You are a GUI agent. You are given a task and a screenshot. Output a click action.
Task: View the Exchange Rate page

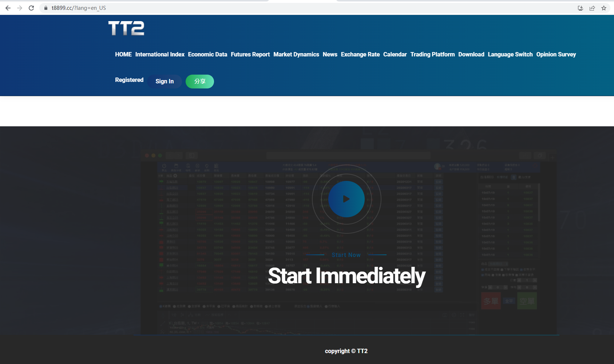click(x=360, y=54)
